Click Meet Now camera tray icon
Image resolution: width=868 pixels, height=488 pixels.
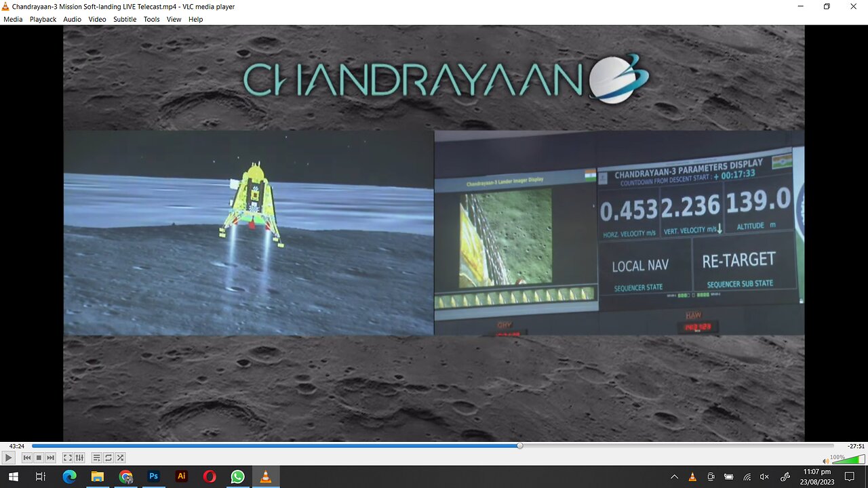click(x=711, y=477)
